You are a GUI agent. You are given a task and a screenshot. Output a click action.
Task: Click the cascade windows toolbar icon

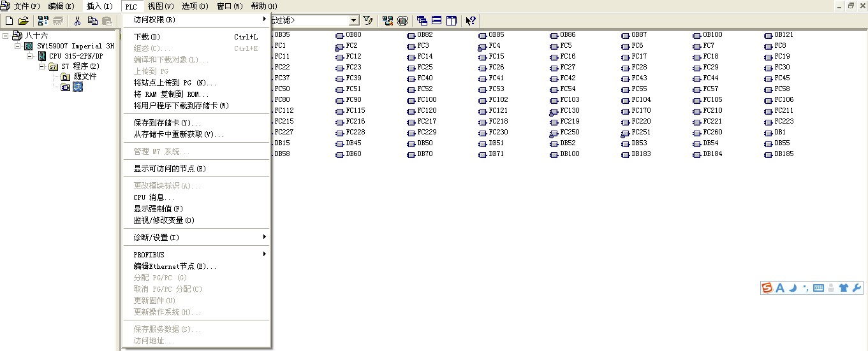[x=422, y=20]
